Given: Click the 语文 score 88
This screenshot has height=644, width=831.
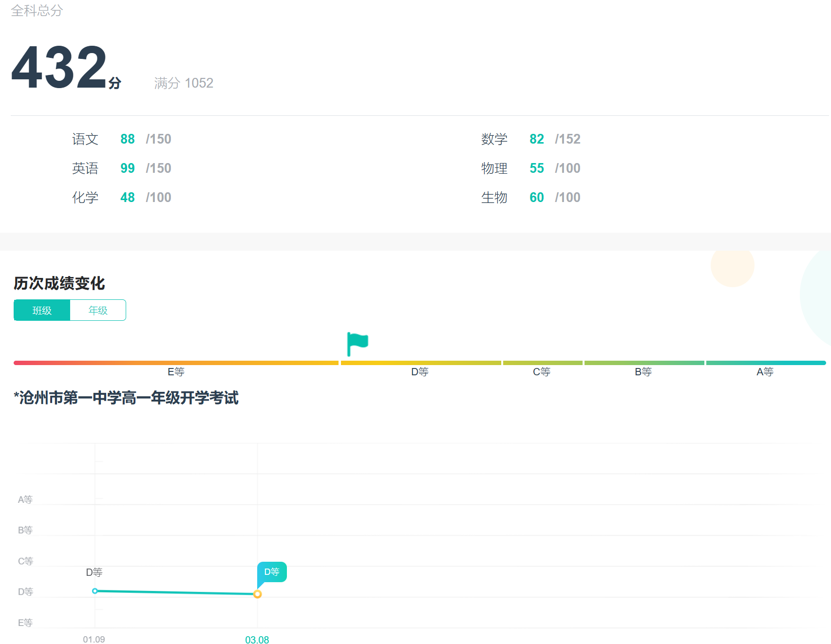Looking at the screenshot, I should point(128,139).
